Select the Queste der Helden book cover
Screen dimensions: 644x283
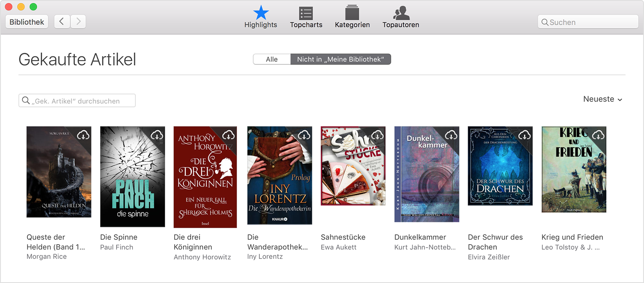pos(59,172)
